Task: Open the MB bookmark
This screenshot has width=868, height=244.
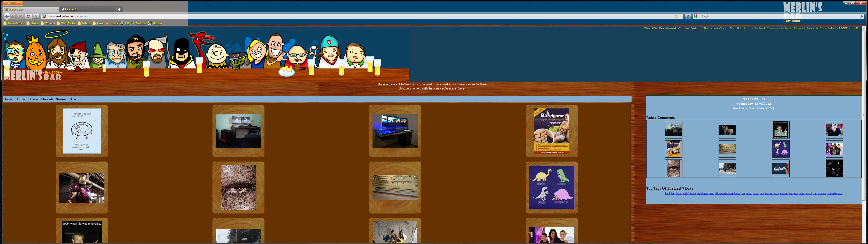Action: pos(125,23)
